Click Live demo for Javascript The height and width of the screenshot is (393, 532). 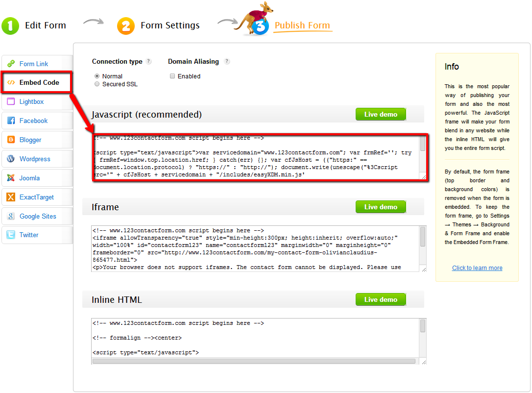click(381, 114)
